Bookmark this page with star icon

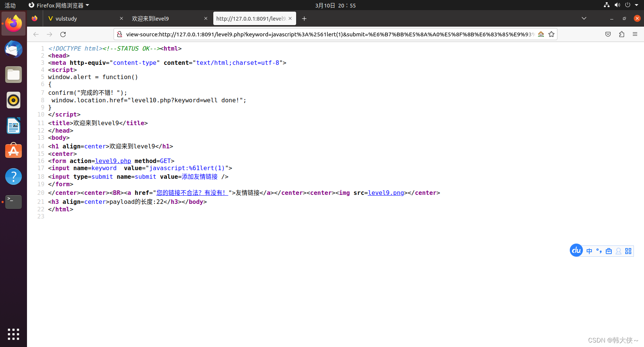551,34
